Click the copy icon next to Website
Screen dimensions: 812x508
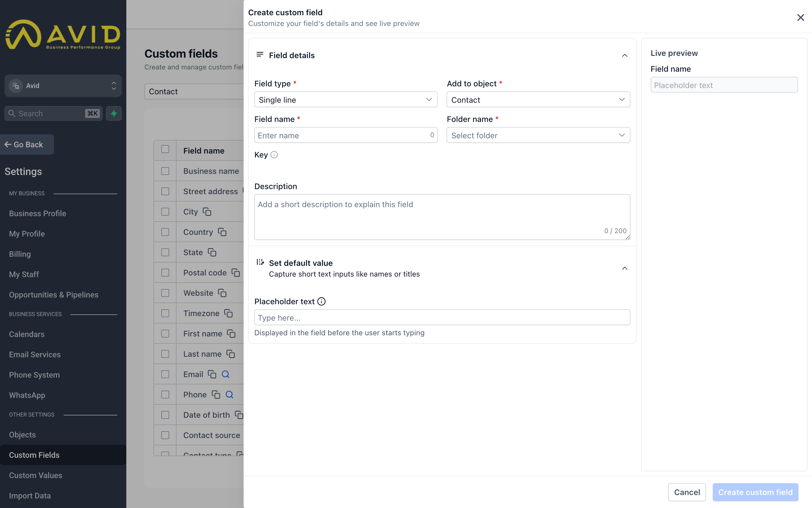click(222, 293)
